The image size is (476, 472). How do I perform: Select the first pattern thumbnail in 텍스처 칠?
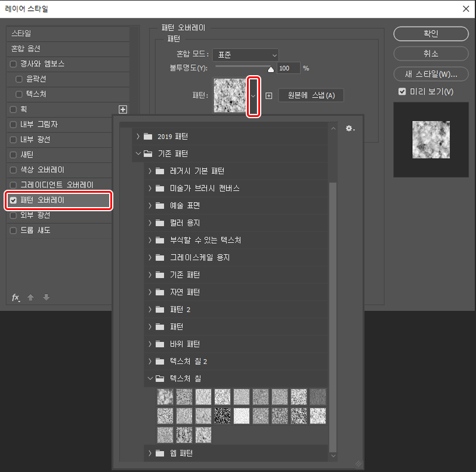(165, 397)
